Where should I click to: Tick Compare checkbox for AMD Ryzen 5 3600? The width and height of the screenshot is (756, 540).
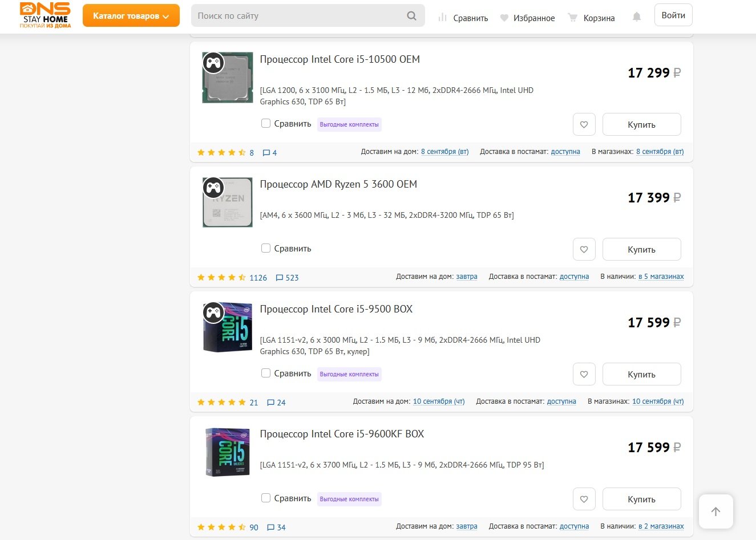266,248
